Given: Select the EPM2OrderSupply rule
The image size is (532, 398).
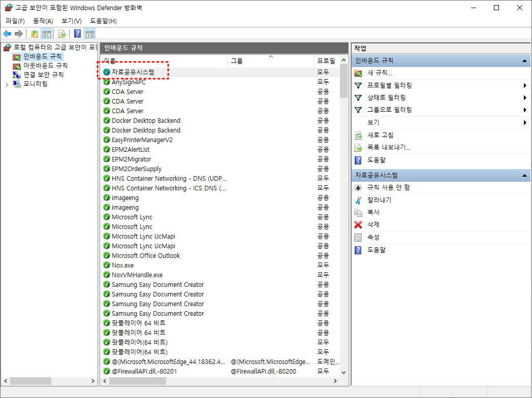Looking at the screenshot, I should tap(221, 169).
